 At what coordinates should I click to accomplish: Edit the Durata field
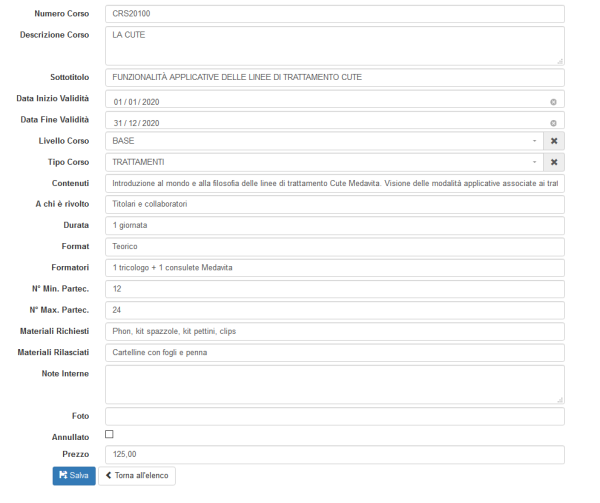pos(334,225)
